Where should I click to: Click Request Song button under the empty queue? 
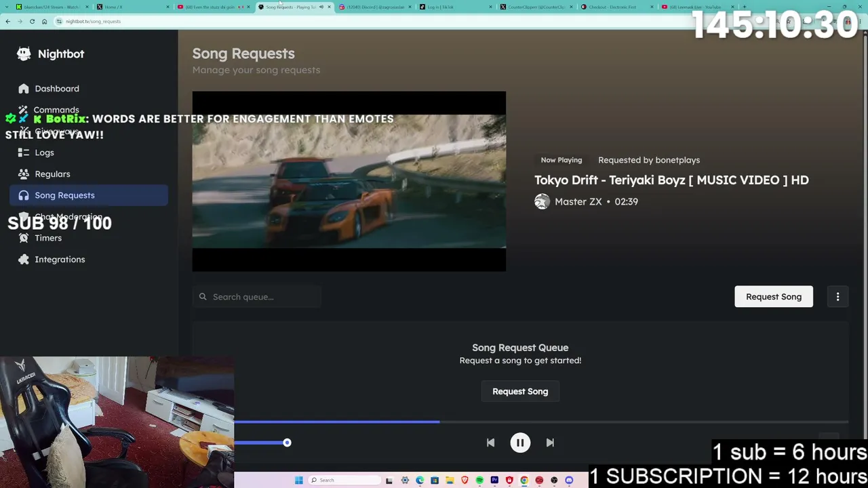pyautogui.click(x=520, y=392)
